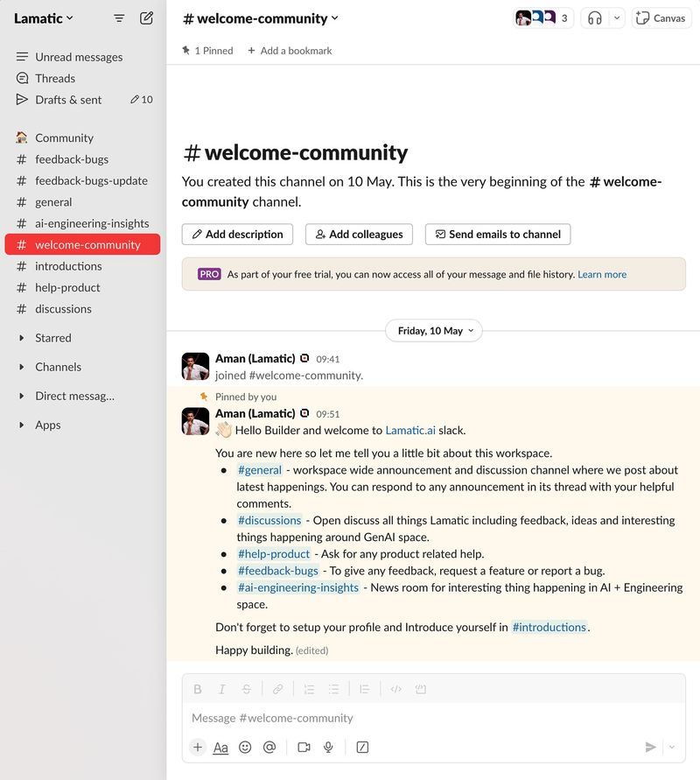Image resolution: width=700 pixels, height=780 pixels.
Task: Click the slash shortcuts icon
Action: tap(362, 747)
